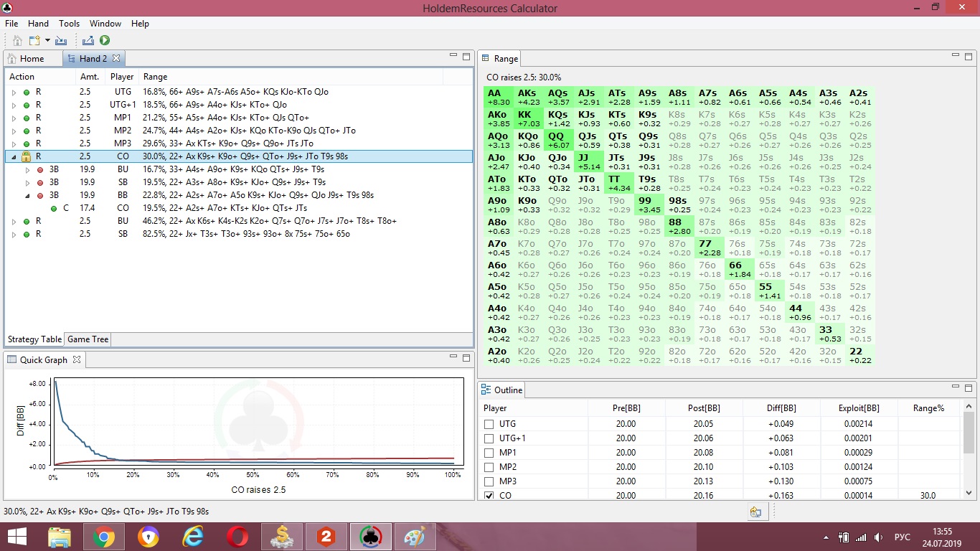
Task: Click the Diff[BB] column header
Action: pyautogui.click(x=781, y=408)
